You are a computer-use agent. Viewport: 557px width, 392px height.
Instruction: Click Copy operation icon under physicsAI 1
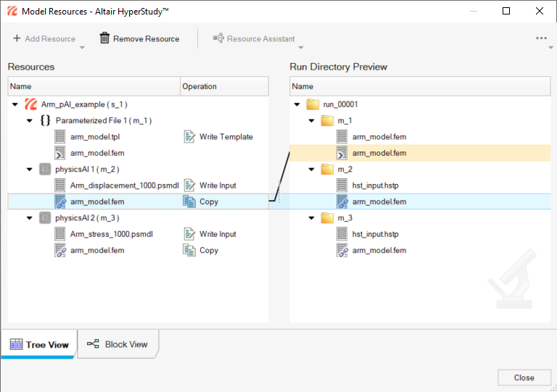(x=190, y=202)
